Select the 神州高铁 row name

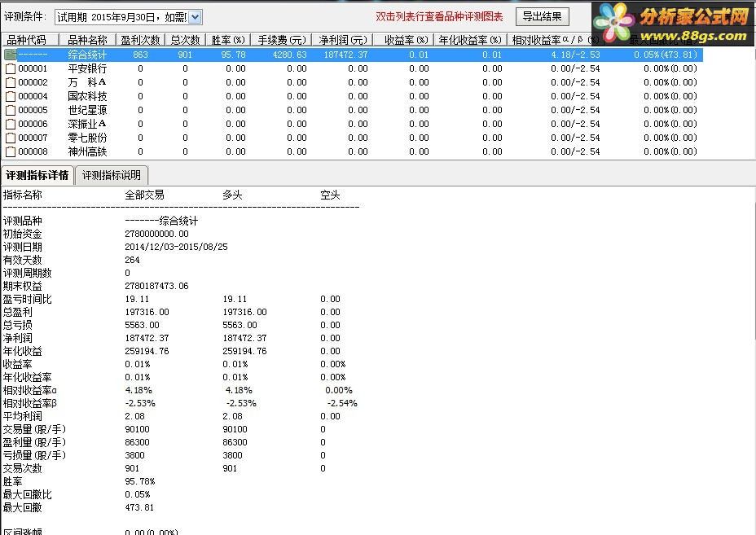click(x=87, y=151)
